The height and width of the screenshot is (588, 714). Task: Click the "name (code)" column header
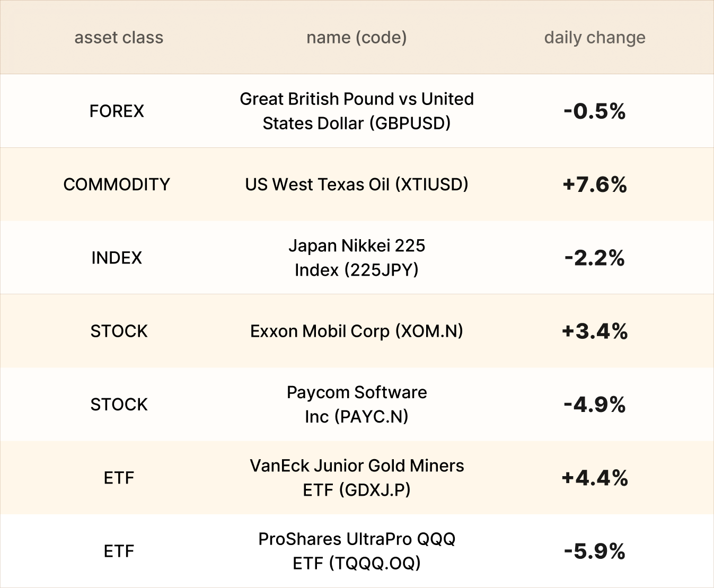(356, 38)
